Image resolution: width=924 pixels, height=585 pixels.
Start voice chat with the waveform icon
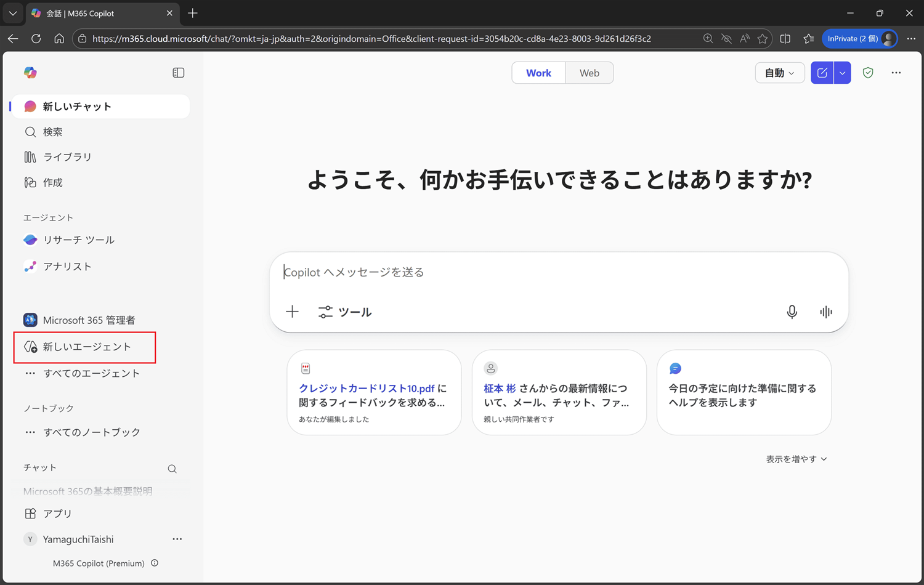pos(826,312)
